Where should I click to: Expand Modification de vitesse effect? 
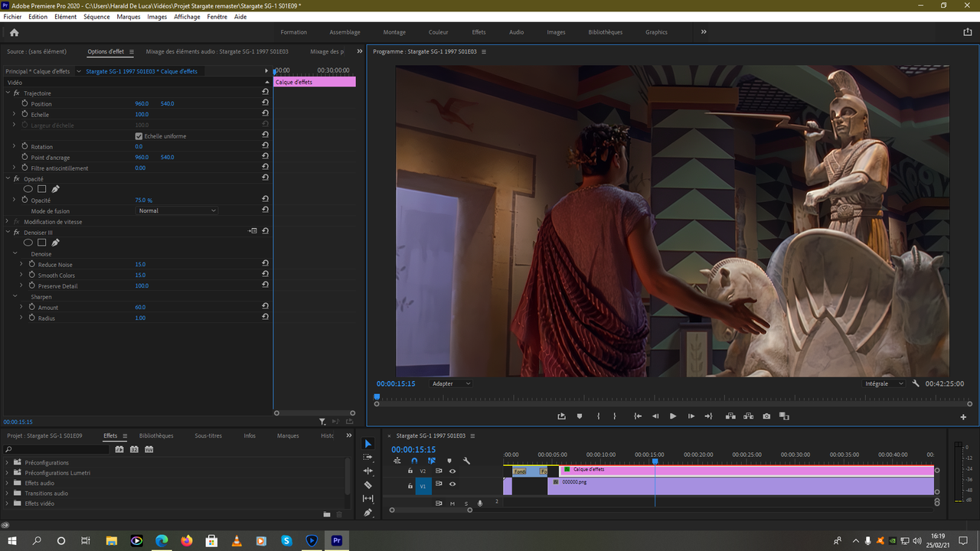tap(7, 221)
